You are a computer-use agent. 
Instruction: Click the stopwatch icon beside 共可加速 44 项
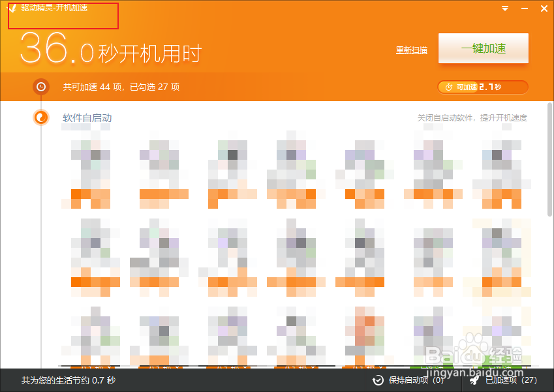[x=40, y=86]
